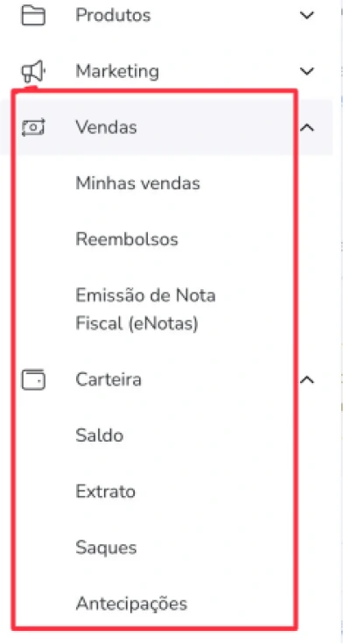Go to the Extrato page

[x=106, y=492]
